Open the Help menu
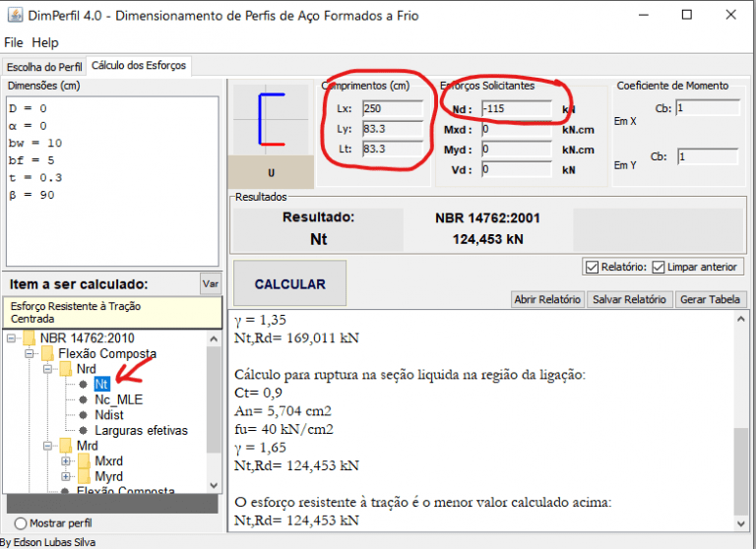 [x=45, y=42]
